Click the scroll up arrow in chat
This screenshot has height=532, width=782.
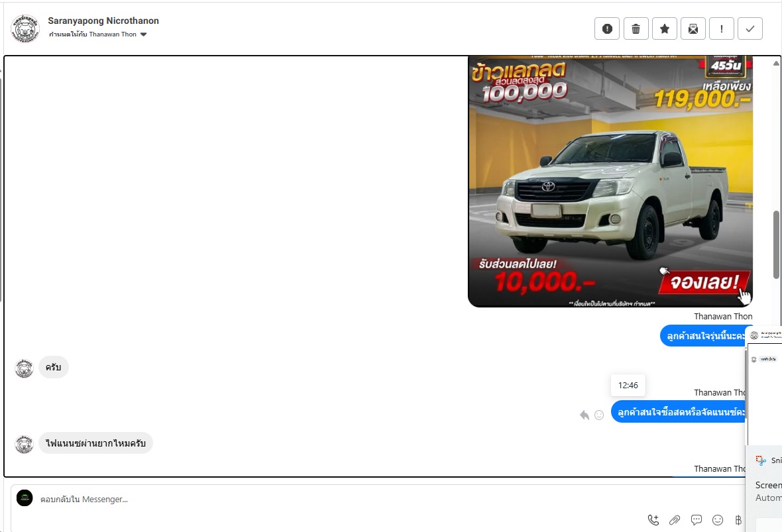[776, 63]
